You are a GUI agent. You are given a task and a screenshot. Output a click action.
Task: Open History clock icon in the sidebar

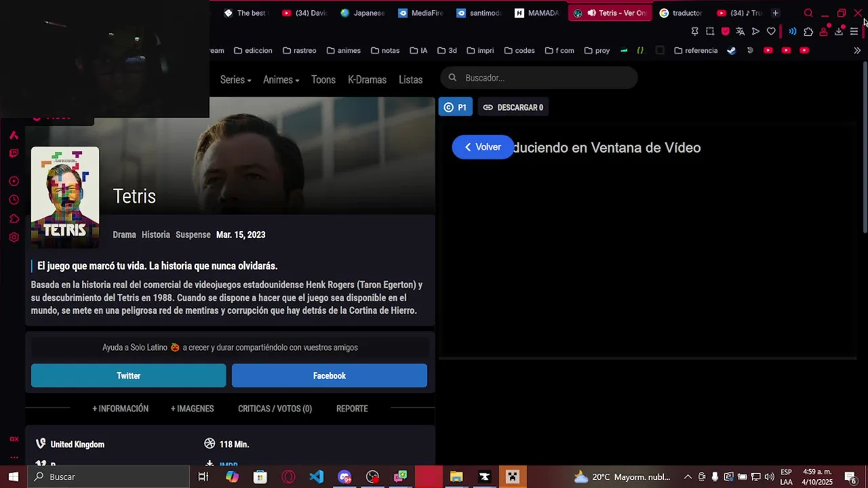tap(14, 200)
